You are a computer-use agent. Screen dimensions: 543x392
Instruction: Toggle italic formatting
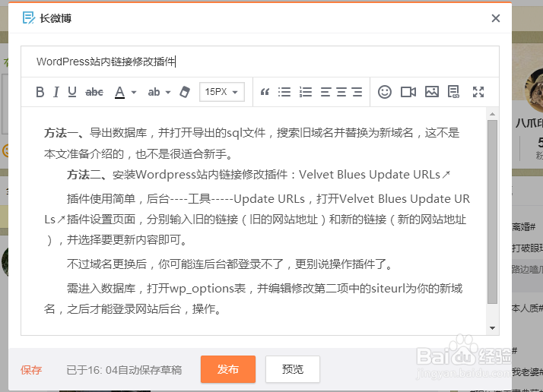coord(56,92)
